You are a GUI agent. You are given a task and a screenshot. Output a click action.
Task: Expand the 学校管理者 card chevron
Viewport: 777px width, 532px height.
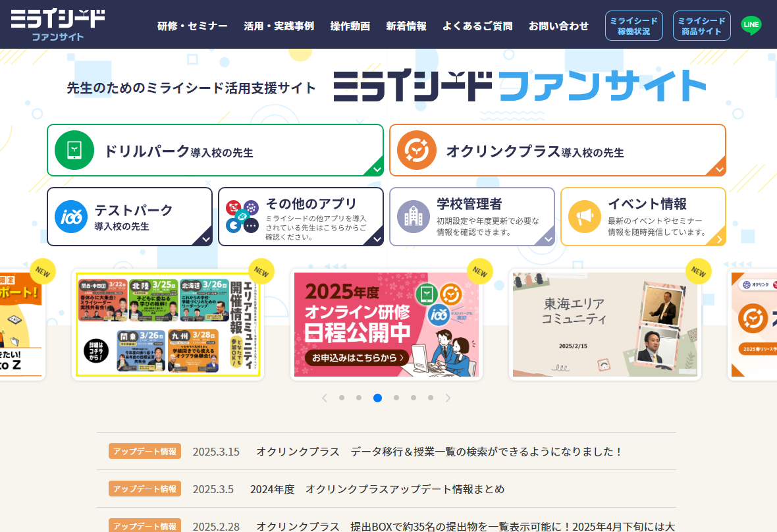click(x=549, y=239)
